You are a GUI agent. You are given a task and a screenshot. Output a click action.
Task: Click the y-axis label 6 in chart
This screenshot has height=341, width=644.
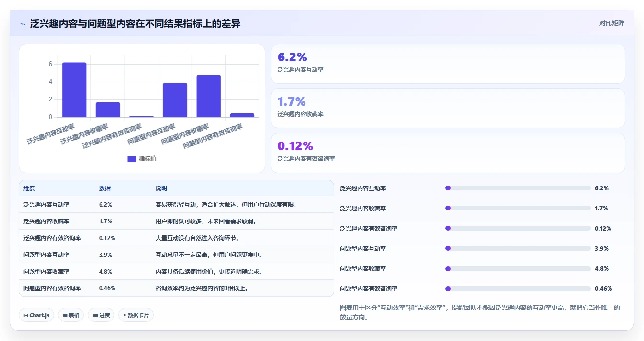click(x=50, y=64)
